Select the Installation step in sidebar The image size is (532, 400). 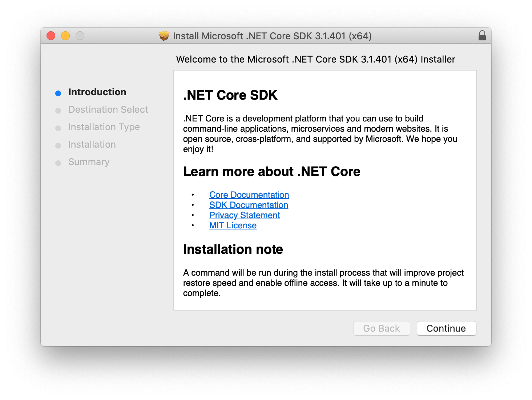click(x=92, y=144)
